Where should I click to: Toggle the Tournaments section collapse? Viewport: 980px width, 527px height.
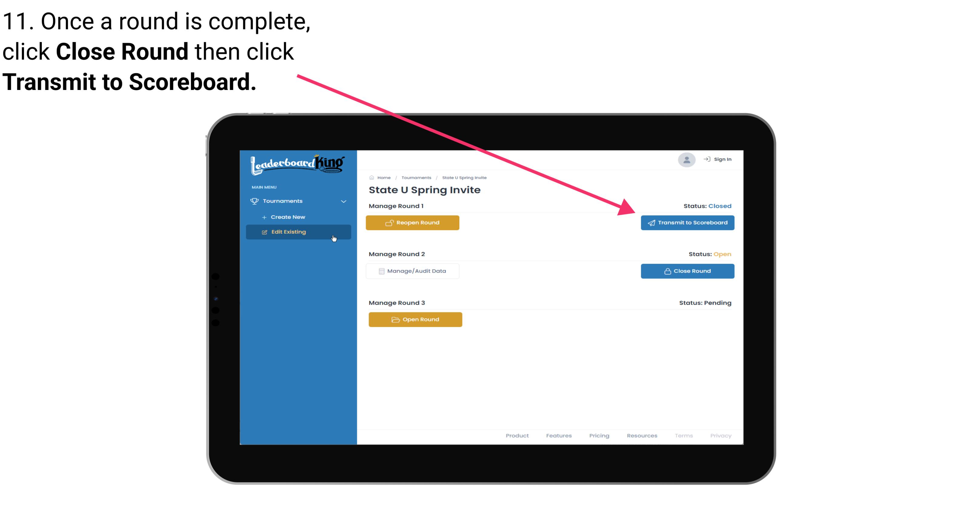(x=343, y=201)
